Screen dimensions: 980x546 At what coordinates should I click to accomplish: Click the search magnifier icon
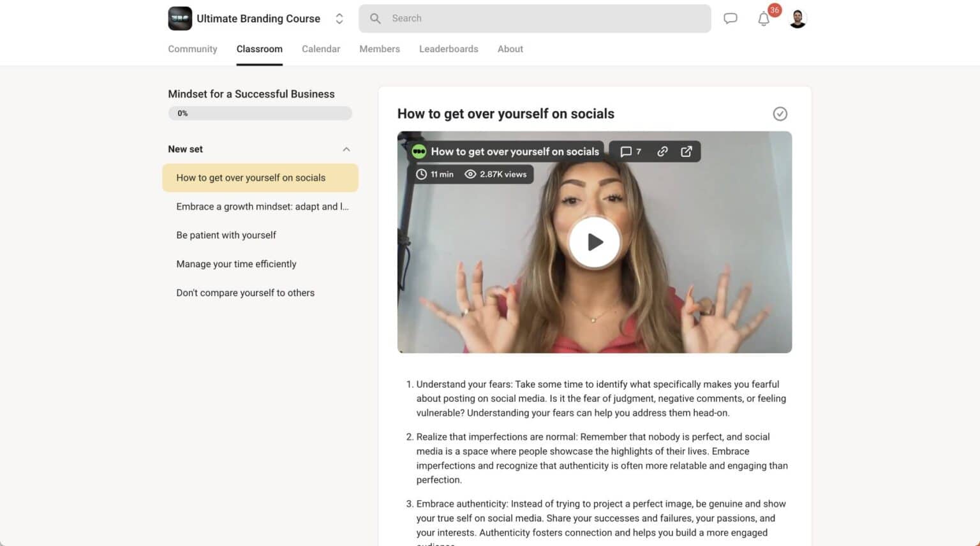click(376, 18)
